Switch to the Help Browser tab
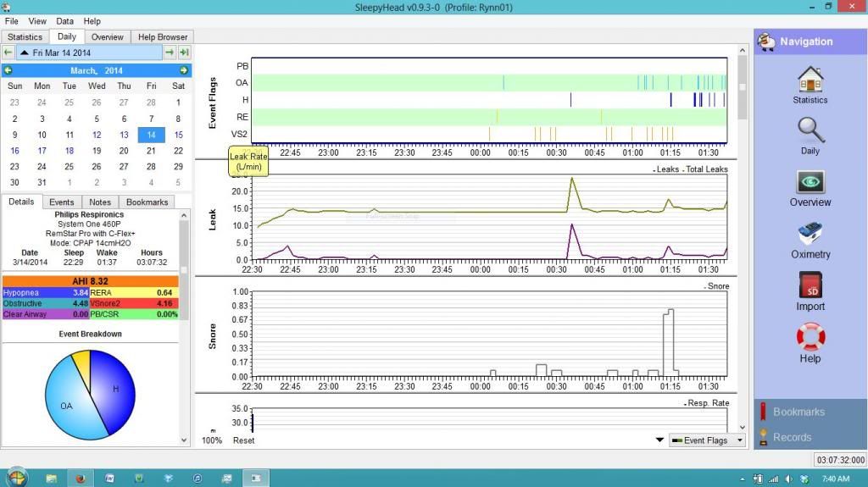This screenshot has height=487, width=868. [x=164, y=36]
